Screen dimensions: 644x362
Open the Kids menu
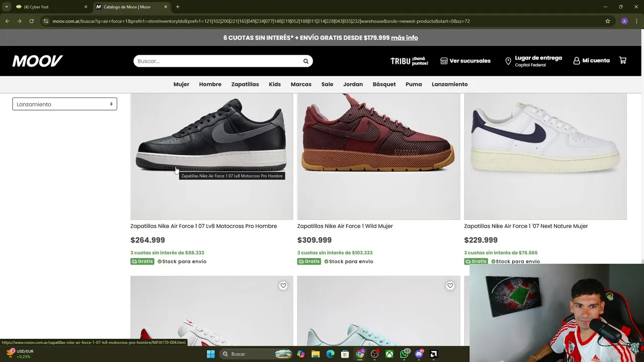(275, 84)
